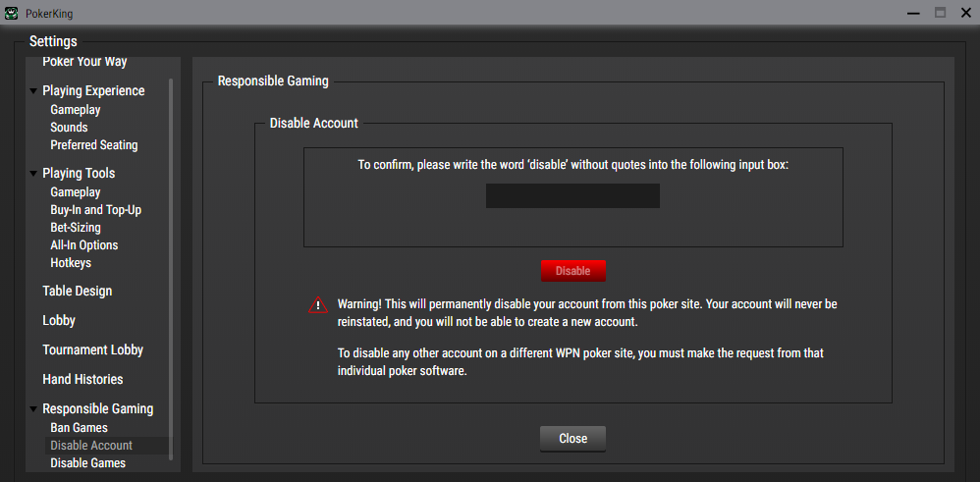This screenshot has width=980, height=482.
Task: Open Buy-In and Top-Up settings
Action: click(x=95, y=210)
